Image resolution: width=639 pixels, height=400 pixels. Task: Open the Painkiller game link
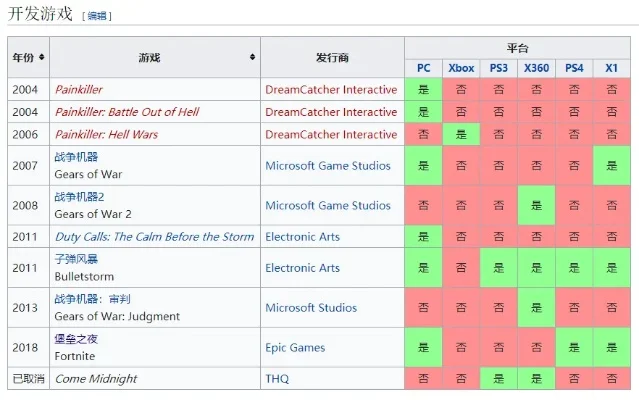(x=79, y=90)
